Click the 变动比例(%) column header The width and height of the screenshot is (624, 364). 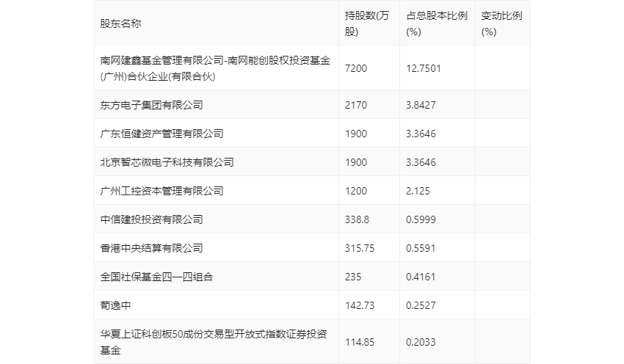point(501,23)
